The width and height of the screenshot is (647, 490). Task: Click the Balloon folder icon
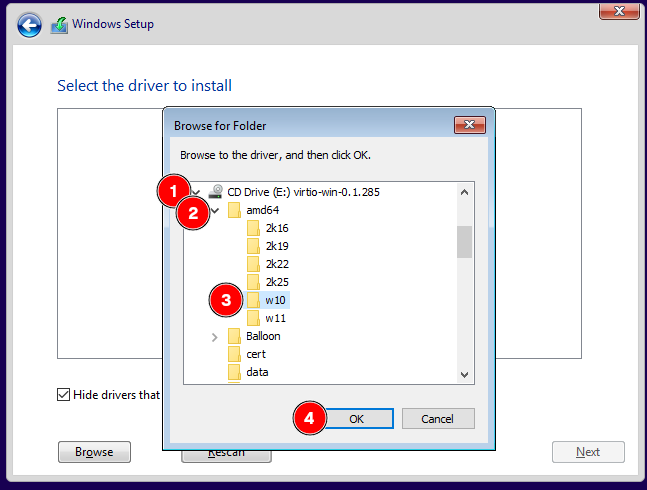[x=234, y=336]
